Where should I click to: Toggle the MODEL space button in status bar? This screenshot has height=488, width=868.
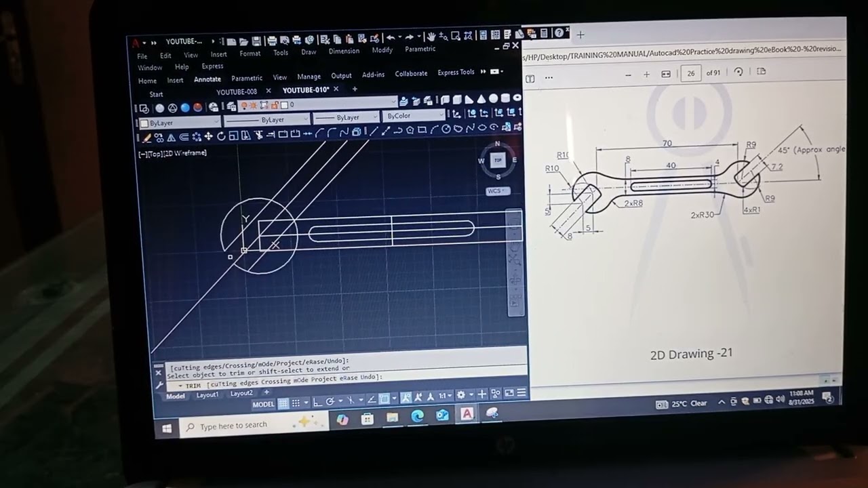pyautogui.click(x=264, y=404)
